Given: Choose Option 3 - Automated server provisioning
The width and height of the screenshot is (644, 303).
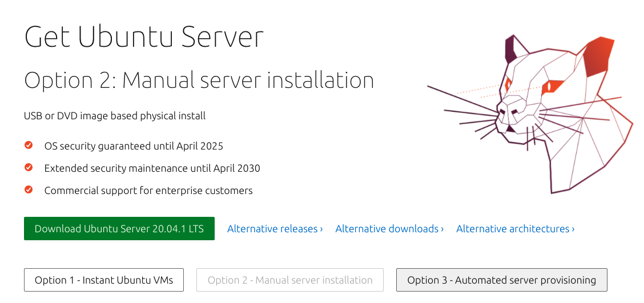Looking at the screenshot, I should (501, 280).
